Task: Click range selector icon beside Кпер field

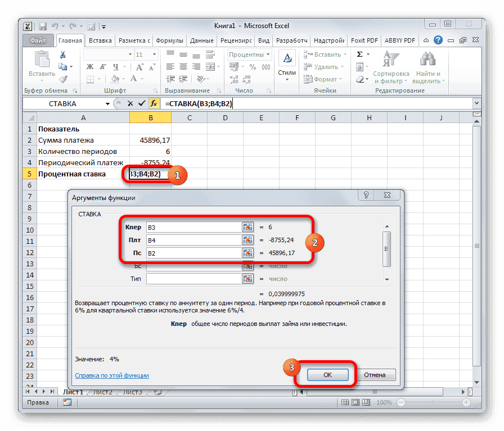Action: pyautogui.click(x=248, y=227)
